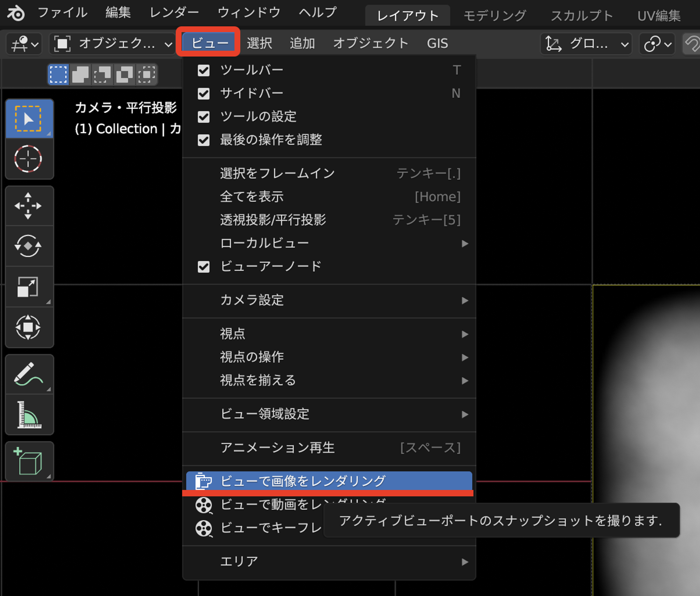The width and height of the screenshot is (700, 596).
Task: Click ビューで画像をレンダリング menu entry
Action: pos(329,481)
